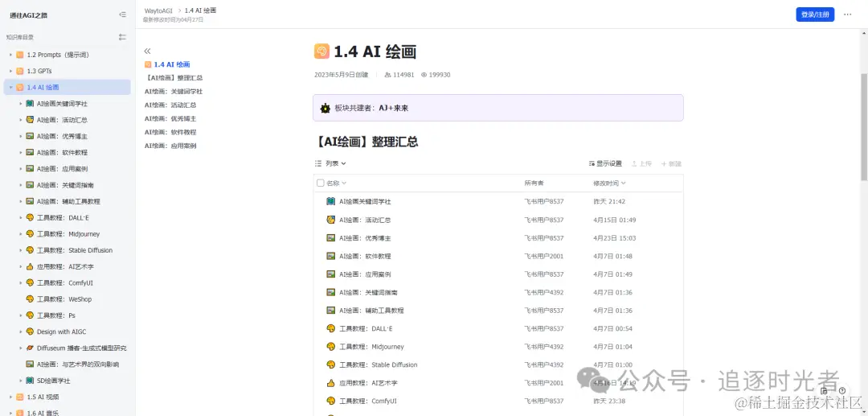Jump to outline entry AI绘画：活动汇总
The height and width of the screenshot is (416, 868).
click(x=170, y=105)
